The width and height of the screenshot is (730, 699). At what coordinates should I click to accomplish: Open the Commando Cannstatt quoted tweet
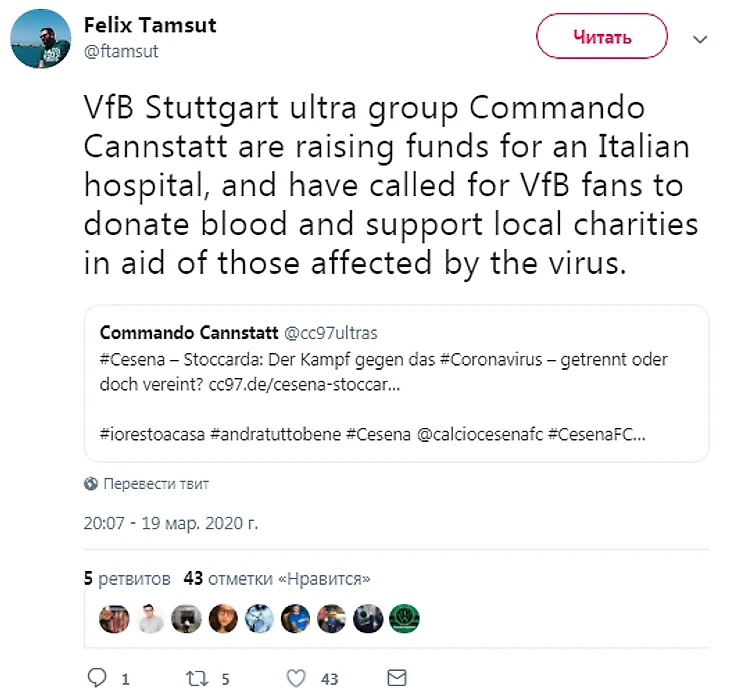pos(396,384)
